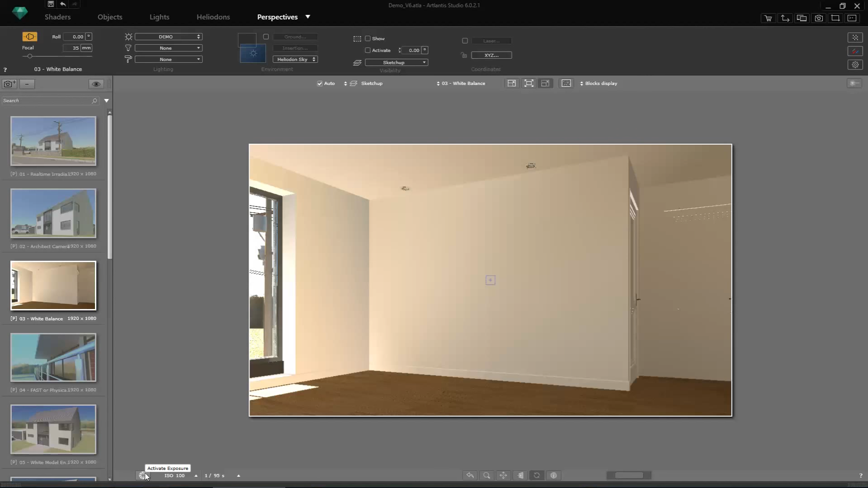Open the Blocks display dropdown

[x=599, y=84]
